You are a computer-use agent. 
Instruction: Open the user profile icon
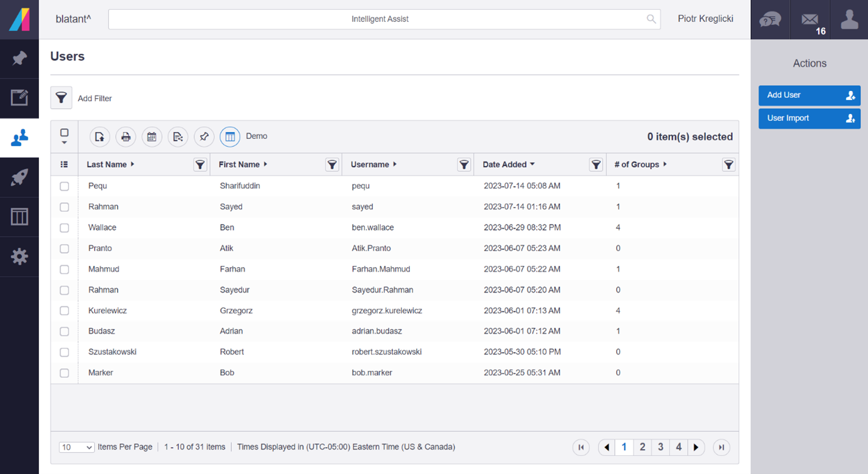849,19
